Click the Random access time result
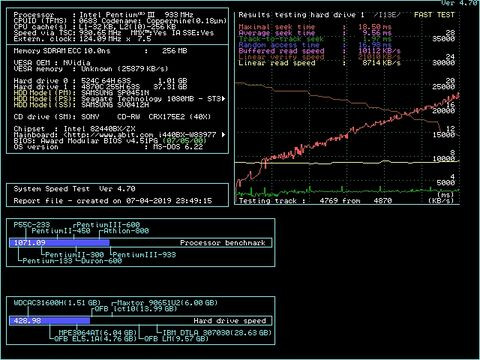480x360 pixels. (315, 45)
